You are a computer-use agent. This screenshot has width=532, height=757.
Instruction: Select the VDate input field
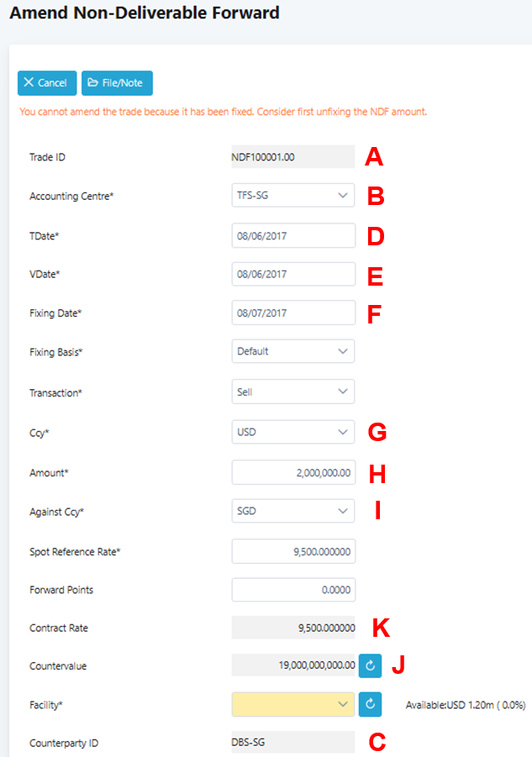click(x=292, y=274)
